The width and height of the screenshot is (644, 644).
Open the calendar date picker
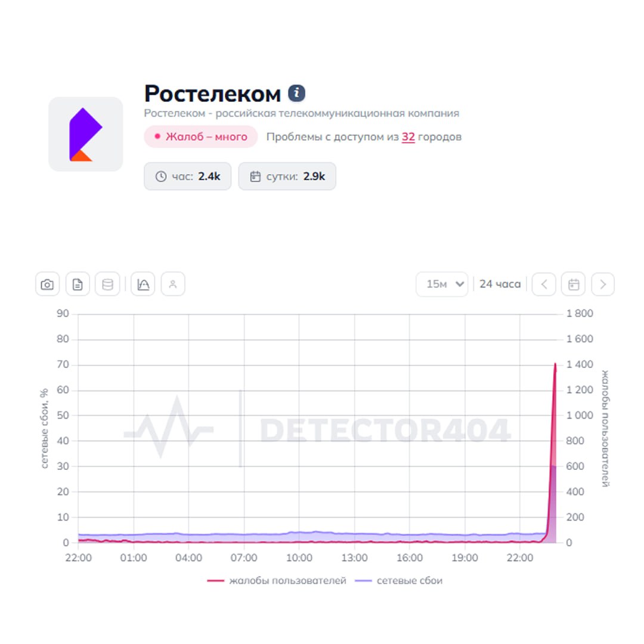[573, 284]
